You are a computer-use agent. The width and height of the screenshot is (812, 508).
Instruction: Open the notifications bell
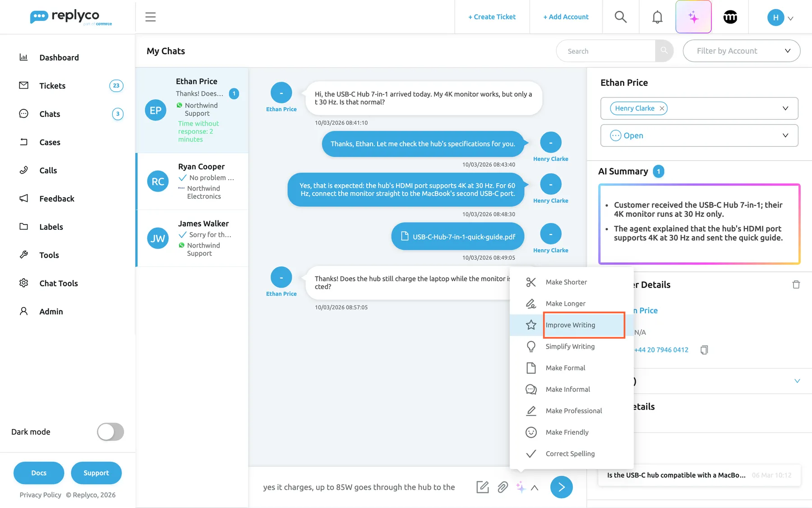click(x=657, y=17)
